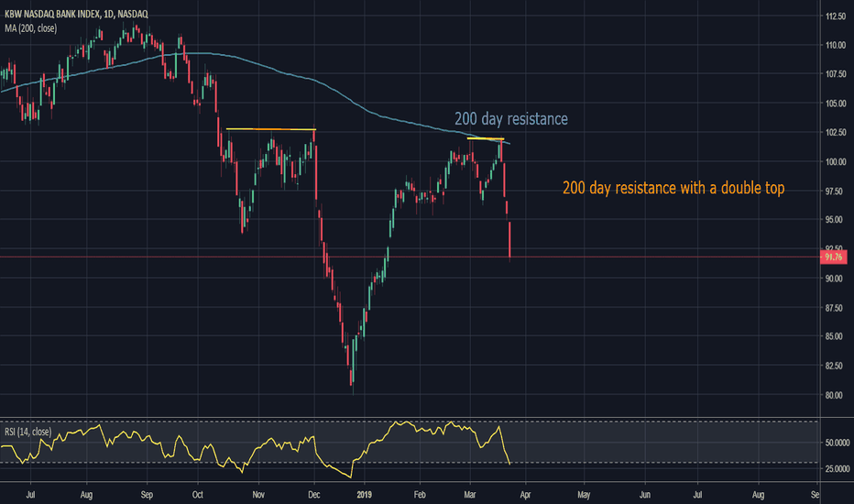Click the 80.00 price axis label
The height and width of the screenshot is (504, 854).
click(x=836, y=395)
